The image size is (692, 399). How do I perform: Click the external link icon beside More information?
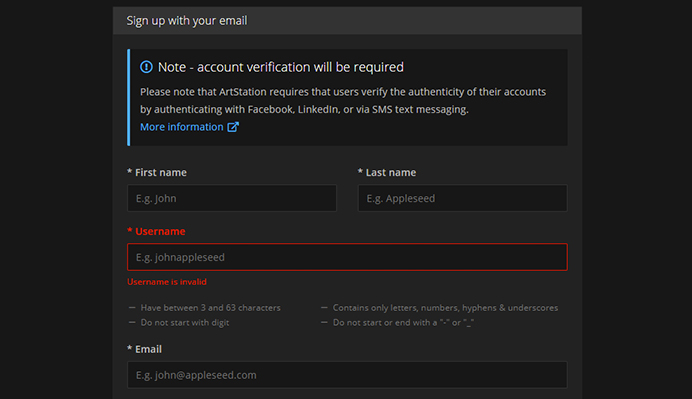pos(233,127)
